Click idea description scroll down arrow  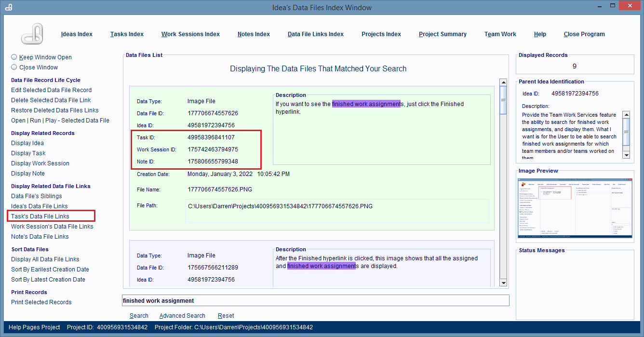coord(626,155)
